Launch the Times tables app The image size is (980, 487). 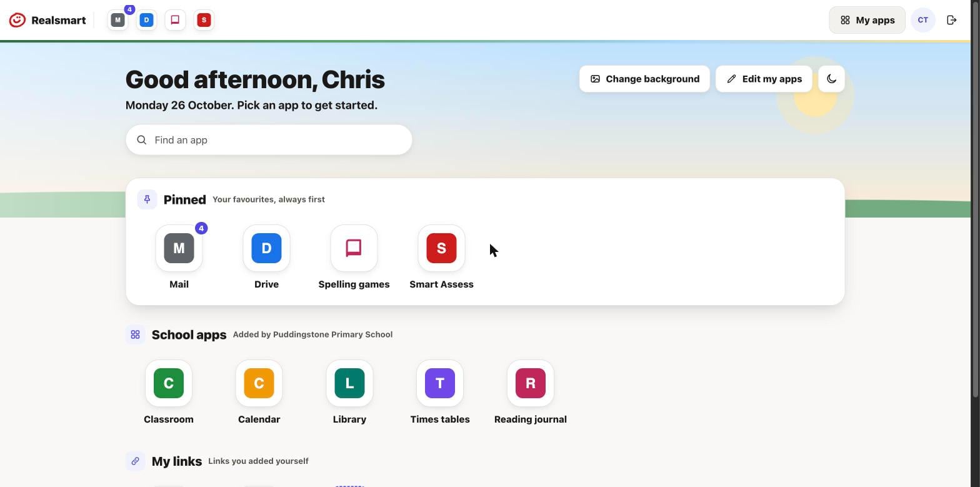440,383
